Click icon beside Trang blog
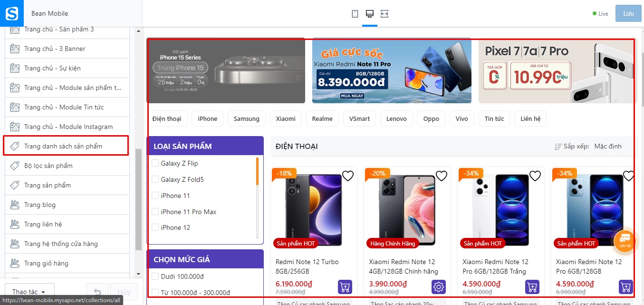This screenshot has height=305, width=644. click(15, 205)
